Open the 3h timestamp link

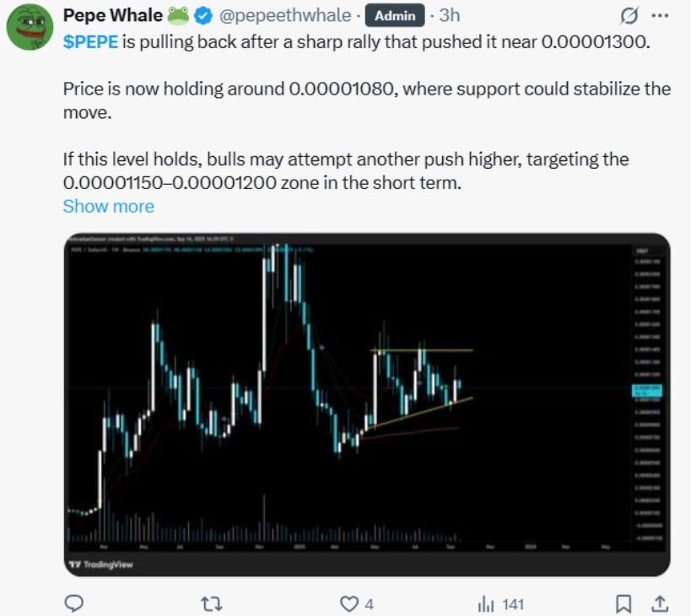click(x=449, y=15)
